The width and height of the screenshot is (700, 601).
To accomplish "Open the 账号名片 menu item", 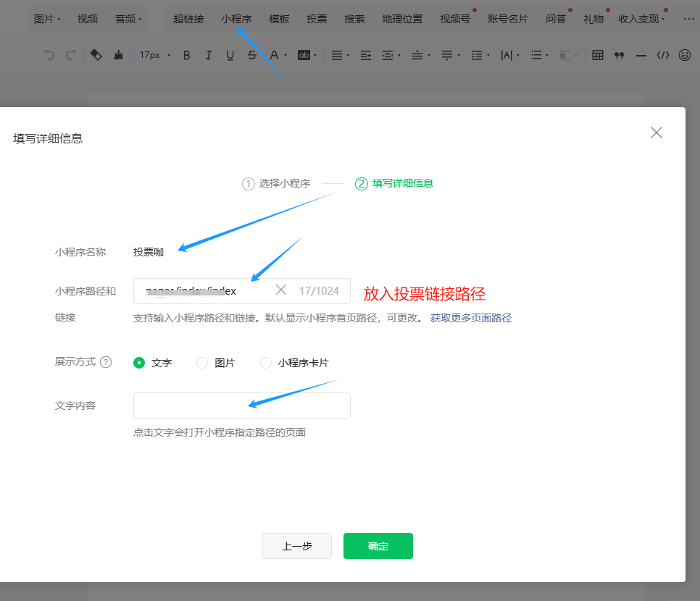I will (507, 19).
